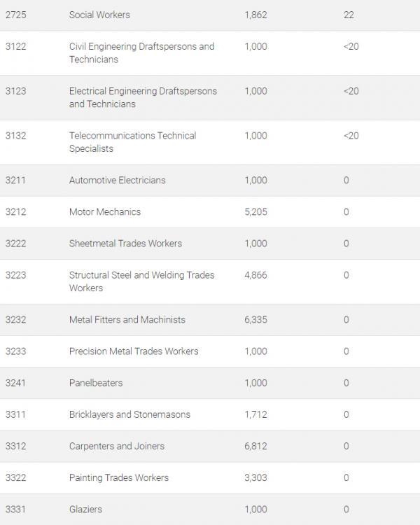Select the Automotive Electricians row
Viewport: 420px width, 525px height.
click(x=117, y=180)
